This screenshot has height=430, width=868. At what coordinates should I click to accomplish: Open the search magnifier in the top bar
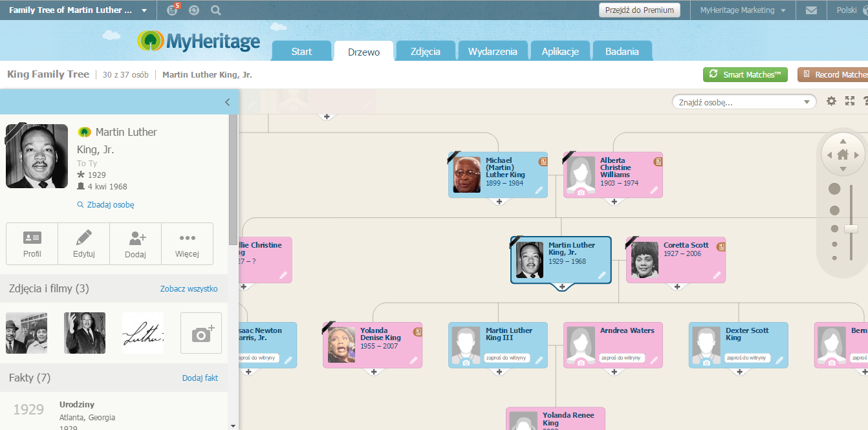215,10
